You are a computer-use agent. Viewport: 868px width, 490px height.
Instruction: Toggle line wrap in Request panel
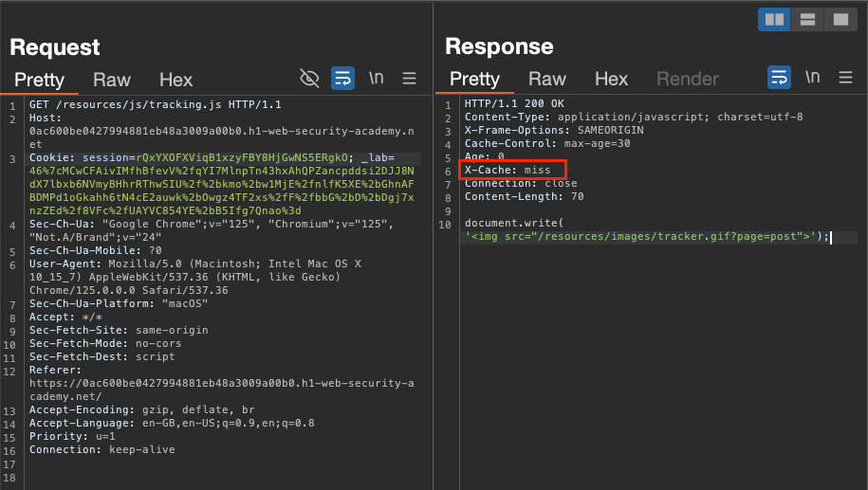pyautogui.click(x=342, y=79)
